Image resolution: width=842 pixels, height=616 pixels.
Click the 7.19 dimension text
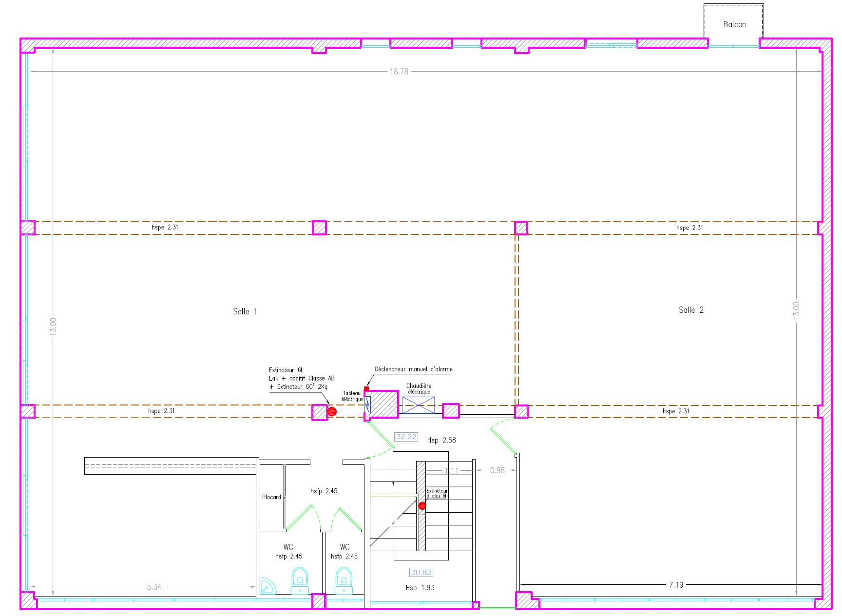coord(676,585)
